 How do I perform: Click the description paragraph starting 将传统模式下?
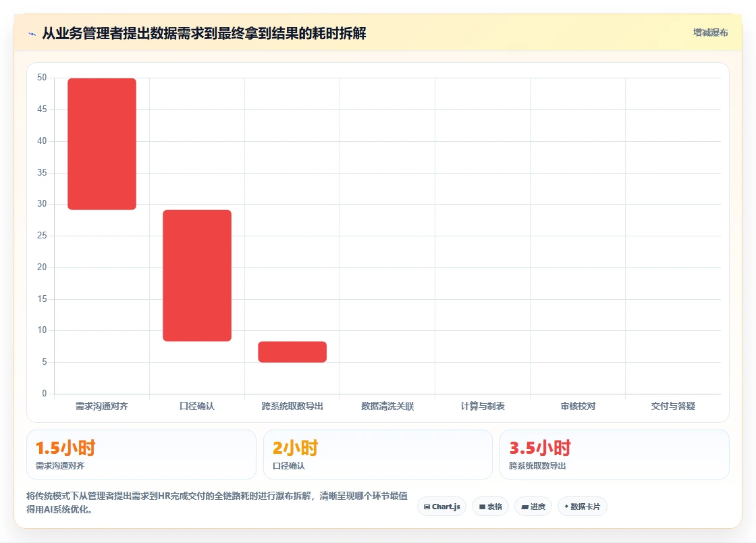coord(217,502)
